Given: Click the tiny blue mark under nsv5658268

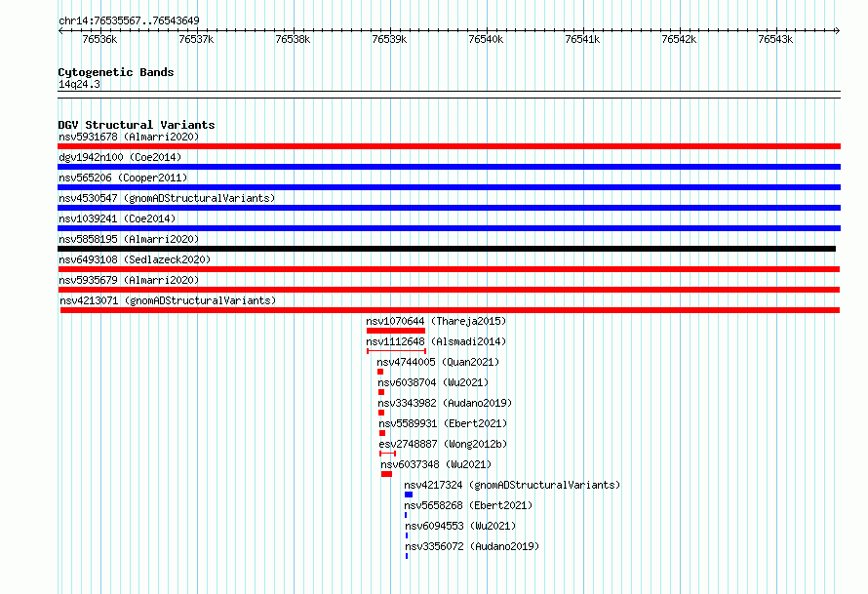Looking at the screenshot, I should coord(406,515).
